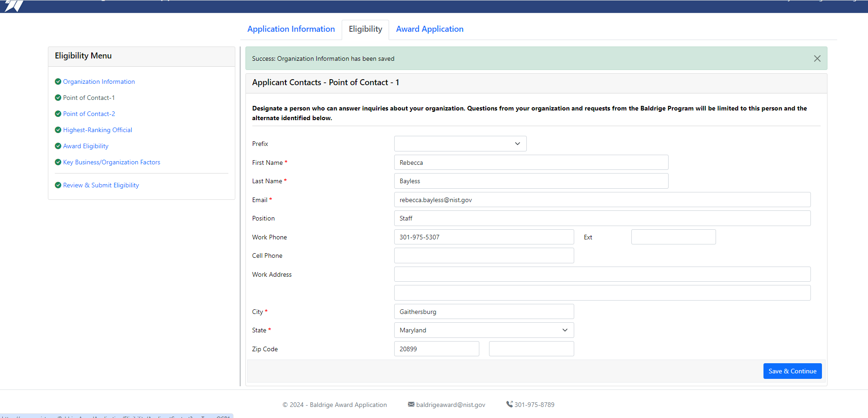Click green checkmark beside Highest-Ranking Official
868x418 pixels.
[x=58, y=130]
